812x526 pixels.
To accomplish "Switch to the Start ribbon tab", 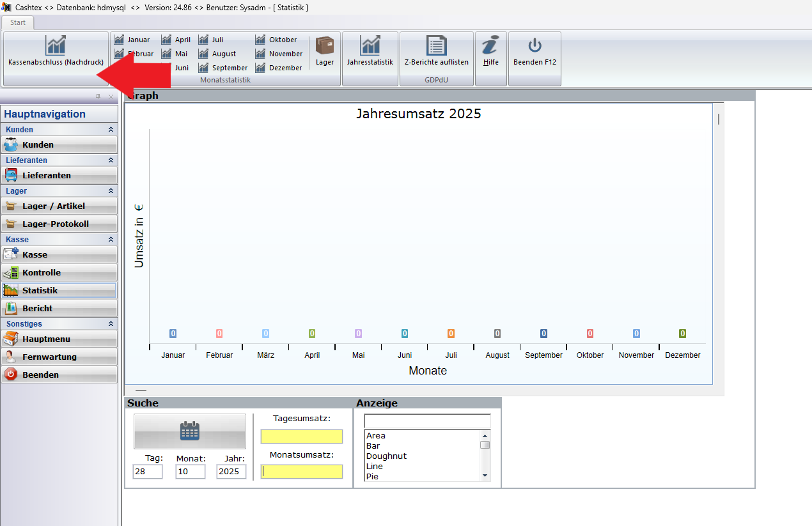I will pos(18,22).
